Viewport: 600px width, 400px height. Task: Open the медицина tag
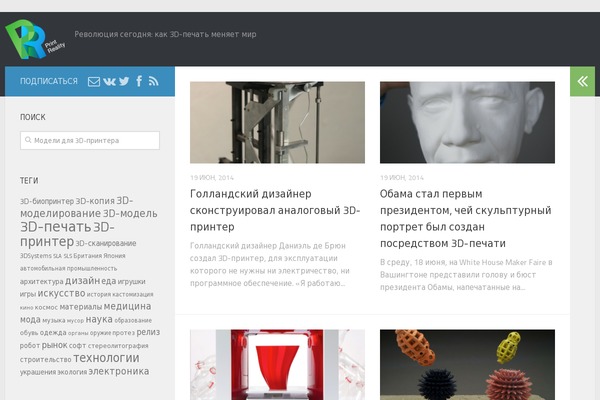click(127, 306)
